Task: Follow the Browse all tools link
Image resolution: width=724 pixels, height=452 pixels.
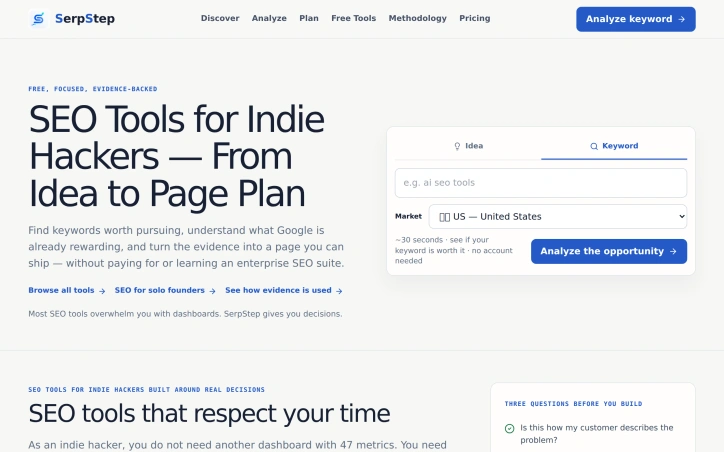Action: [x=67, y=290]
